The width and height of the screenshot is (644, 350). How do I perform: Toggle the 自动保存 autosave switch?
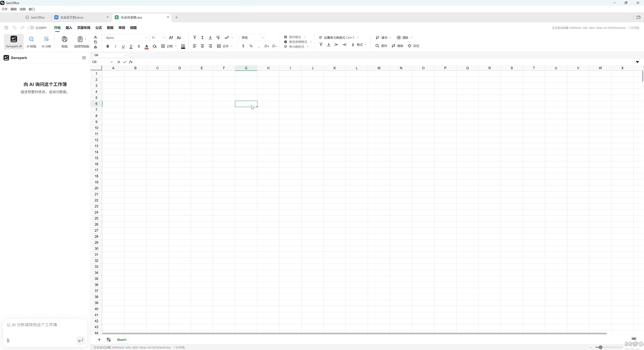click(x=31, y=28)
